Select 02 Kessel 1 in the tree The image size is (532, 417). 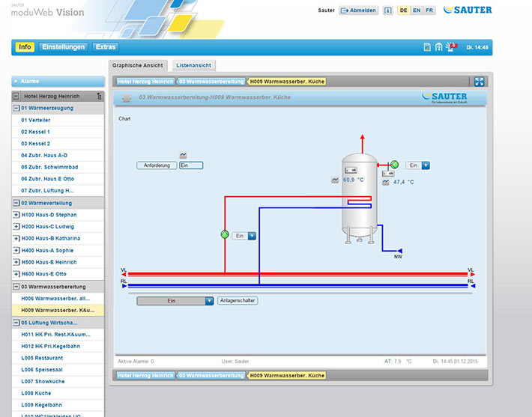tap(35, 132)
